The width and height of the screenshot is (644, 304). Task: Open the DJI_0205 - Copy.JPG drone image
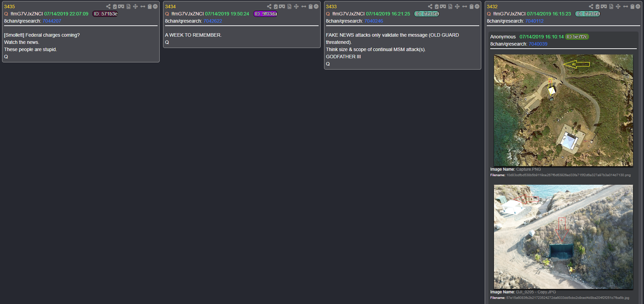(x=563, y=237)
